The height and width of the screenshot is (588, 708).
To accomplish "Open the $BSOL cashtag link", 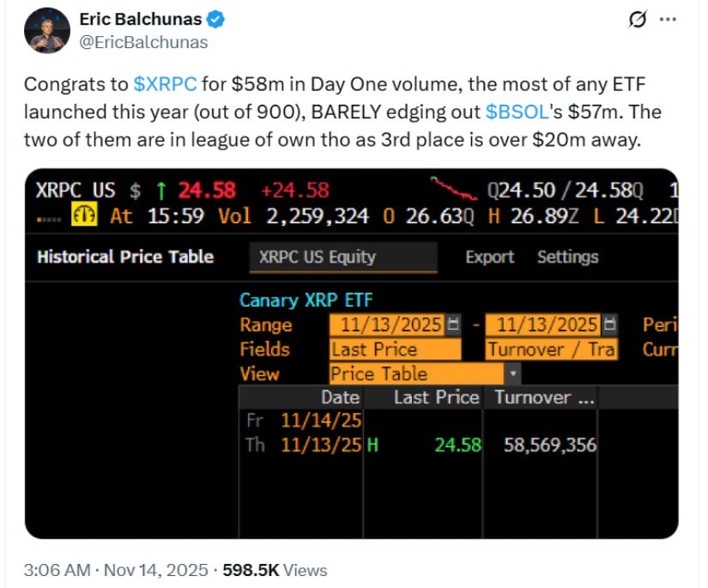I will pos(515,112).
